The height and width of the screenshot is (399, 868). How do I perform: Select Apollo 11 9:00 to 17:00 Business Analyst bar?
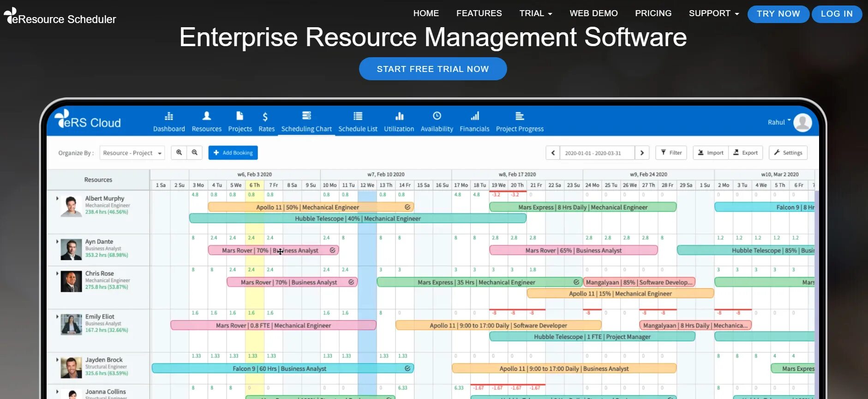(564, 368)
